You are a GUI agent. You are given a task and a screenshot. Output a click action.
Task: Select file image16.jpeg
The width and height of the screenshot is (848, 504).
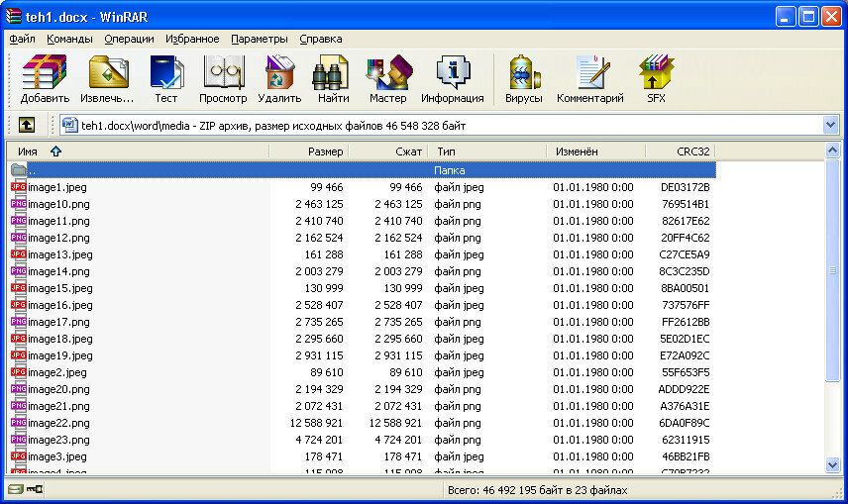(60, 305)
